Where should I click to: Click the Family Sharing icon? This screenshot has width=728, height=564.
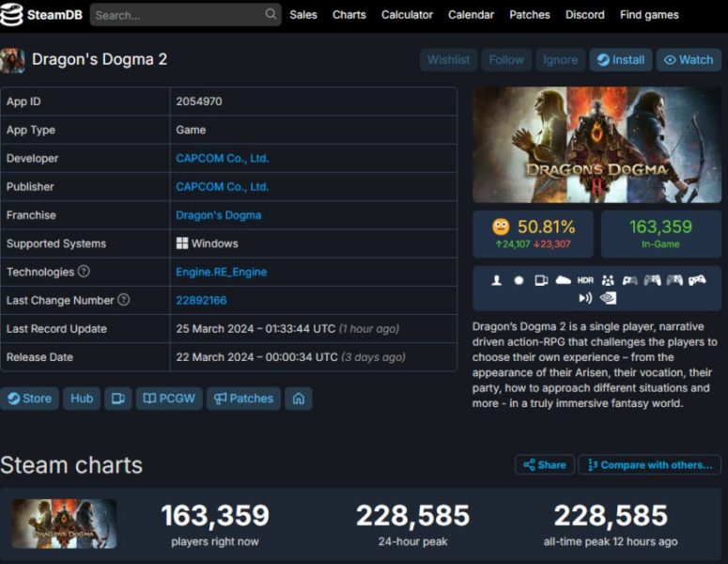coord(608,280)
